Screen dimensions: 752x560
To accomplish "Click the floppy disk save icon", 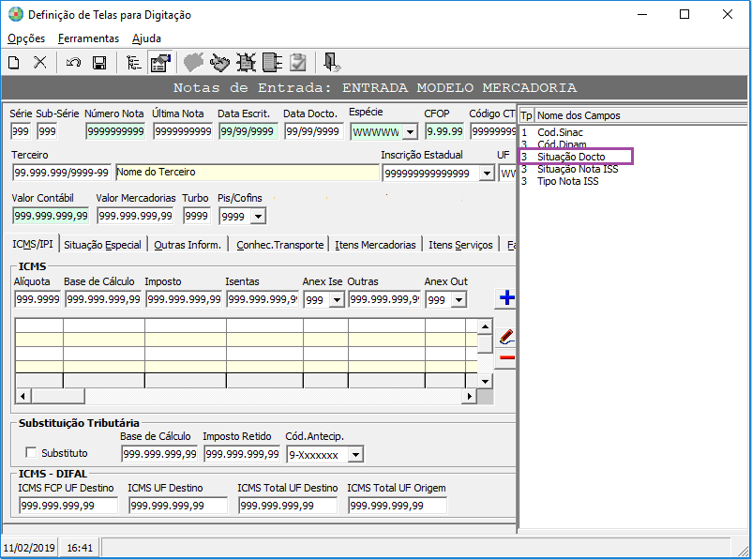I will click(x=99, y=63).
